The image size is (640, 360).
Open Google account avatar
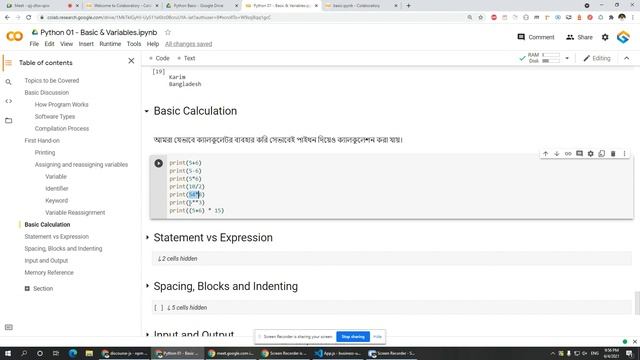623,37
